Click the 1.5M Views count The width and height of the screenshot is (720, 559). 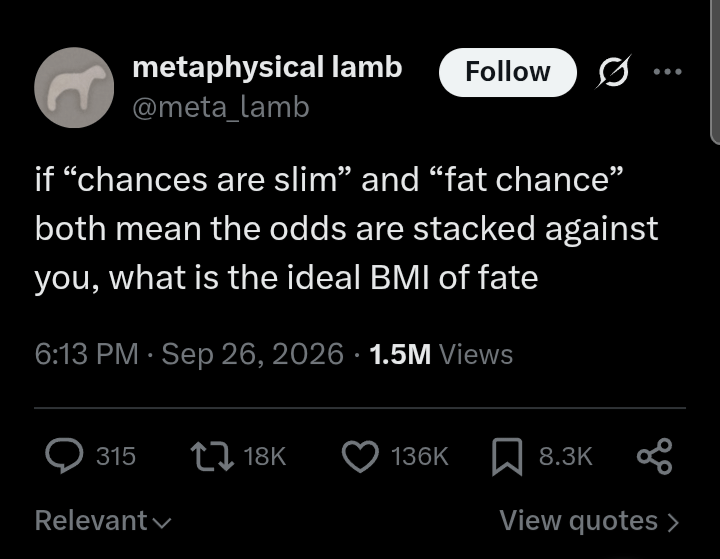tap(441, 354)
